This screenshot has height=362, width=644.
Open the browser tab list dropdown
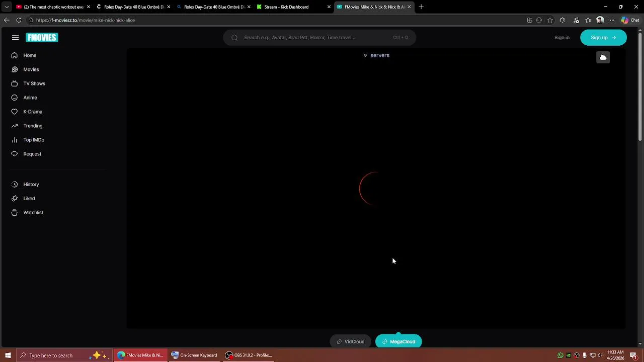pyautogui.click(x=7, y=7)
